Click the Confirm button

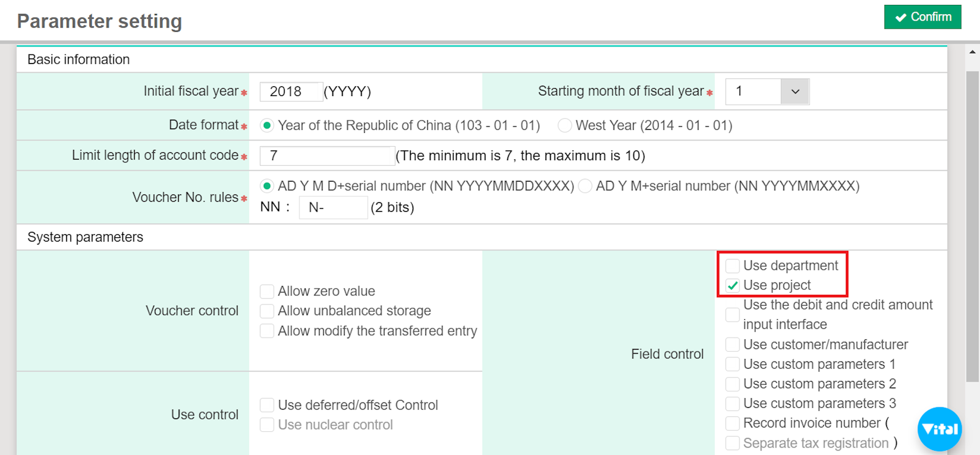[922, 17]
